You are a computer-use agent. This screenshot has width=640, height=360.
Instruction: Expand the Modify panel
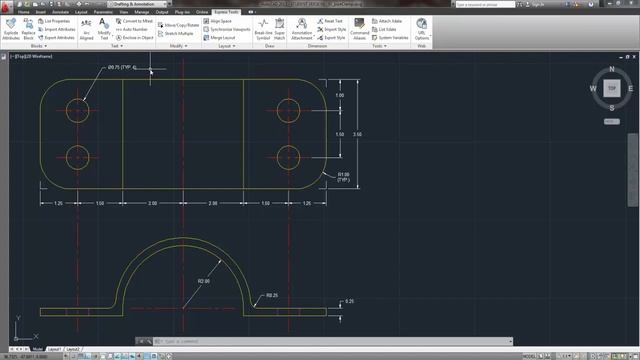click(x=179, y=46)
